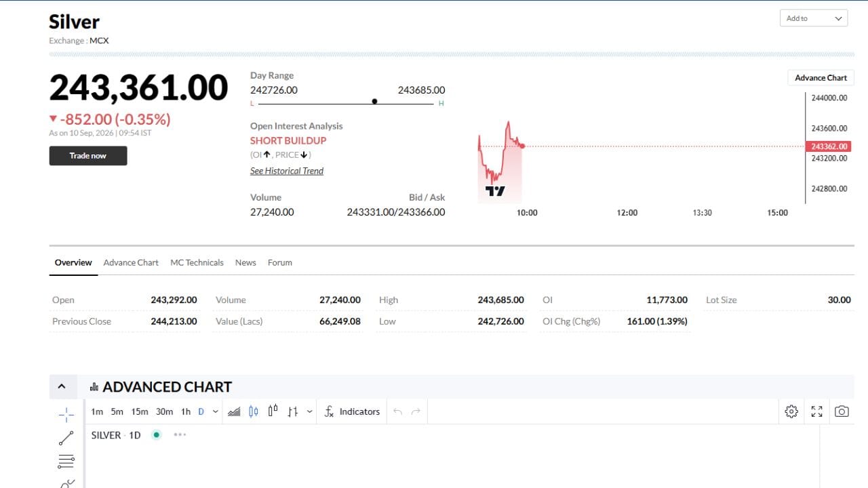Image resolution: width=868 pixels, height=488 pixels.
Task: Click the Advance Chart button above mini chart
Action: coord(821,78)
